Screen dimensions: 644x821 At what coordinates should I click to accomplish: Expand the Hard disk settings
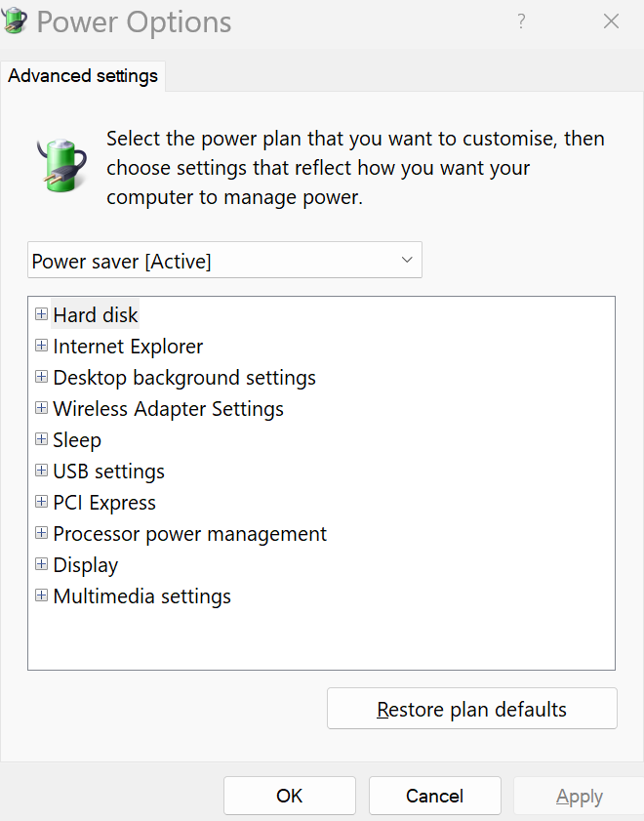click(41, 314)
